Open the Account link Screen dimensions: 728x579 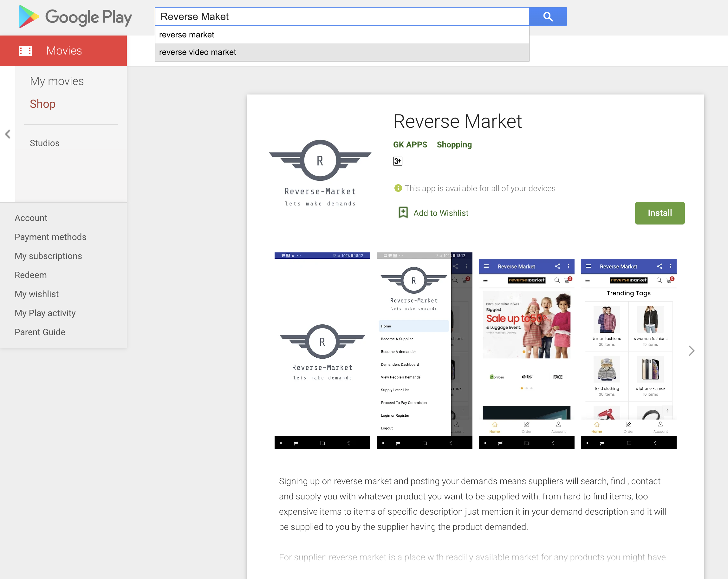tap(31, 218)
